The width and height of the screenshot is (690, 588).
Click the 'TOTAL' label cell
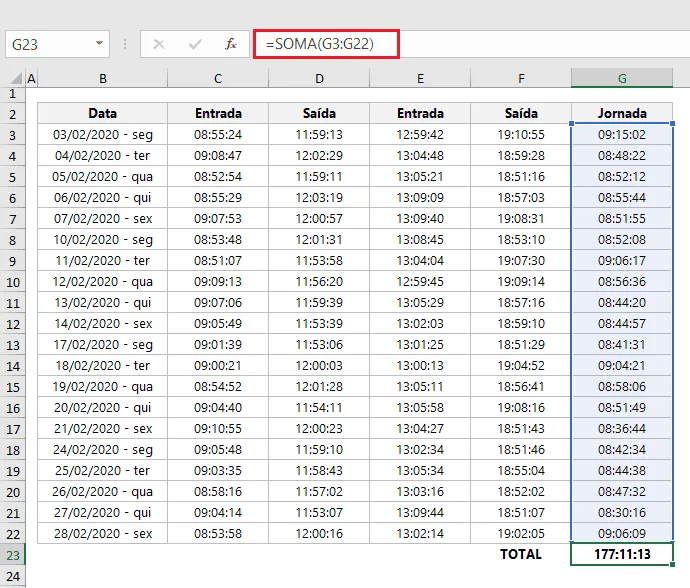tap(521, 554)
